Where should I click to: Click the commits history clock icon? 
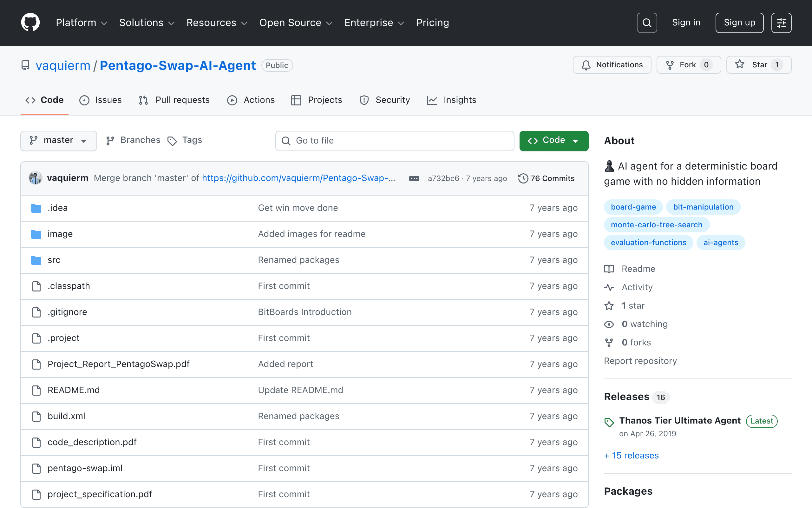523,178
